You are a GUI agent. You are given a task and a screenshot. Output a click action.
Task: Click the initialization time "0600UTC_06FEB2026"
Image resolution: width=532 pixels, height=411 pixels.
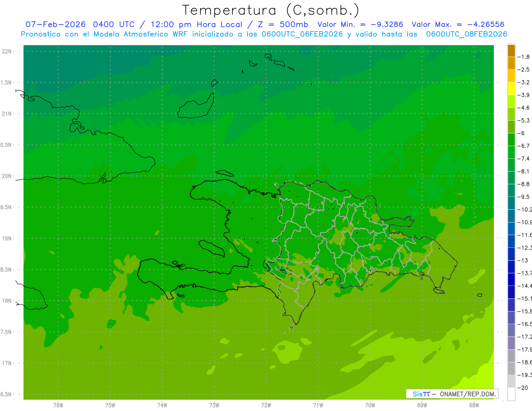pyautogui.click(x=302, y=34)
